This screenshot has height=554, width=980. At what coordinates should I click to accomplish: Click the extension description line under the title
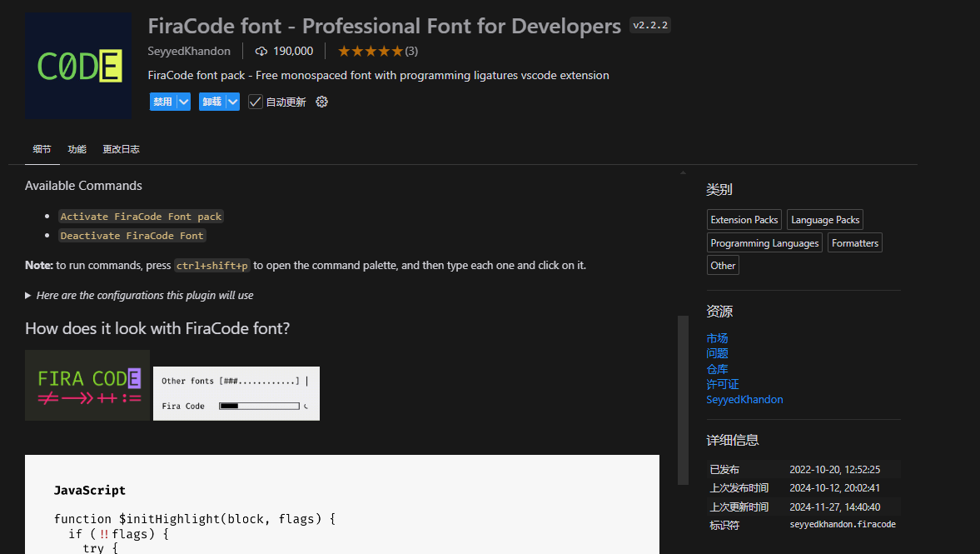[x=378, y=75]
